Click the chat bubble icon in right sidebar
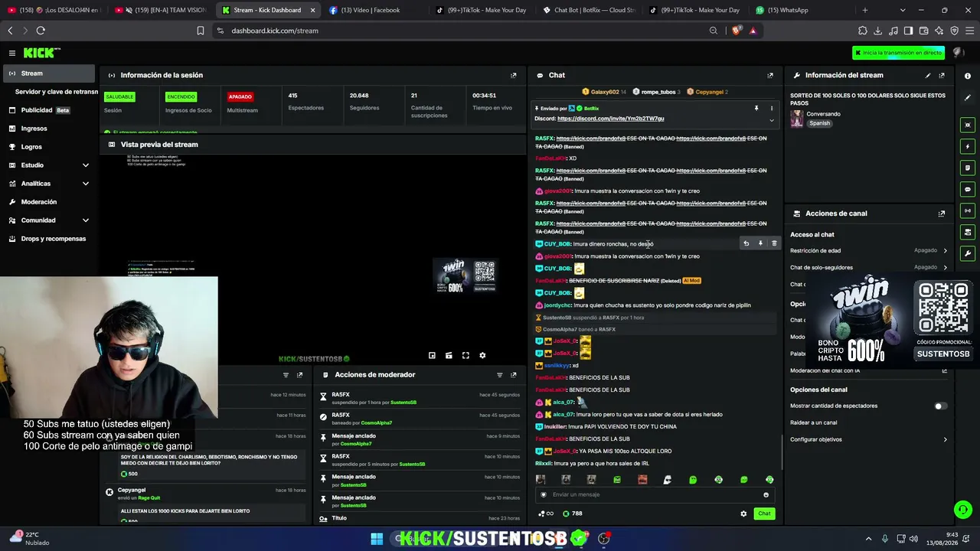980x551 pixels. click(968, 189)
